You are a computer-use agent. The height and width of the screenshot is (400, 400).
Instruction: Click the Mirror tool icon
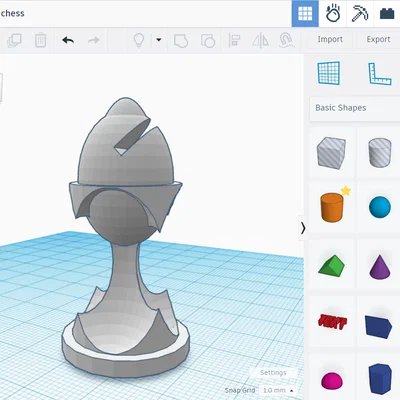(x=261, y=41)
